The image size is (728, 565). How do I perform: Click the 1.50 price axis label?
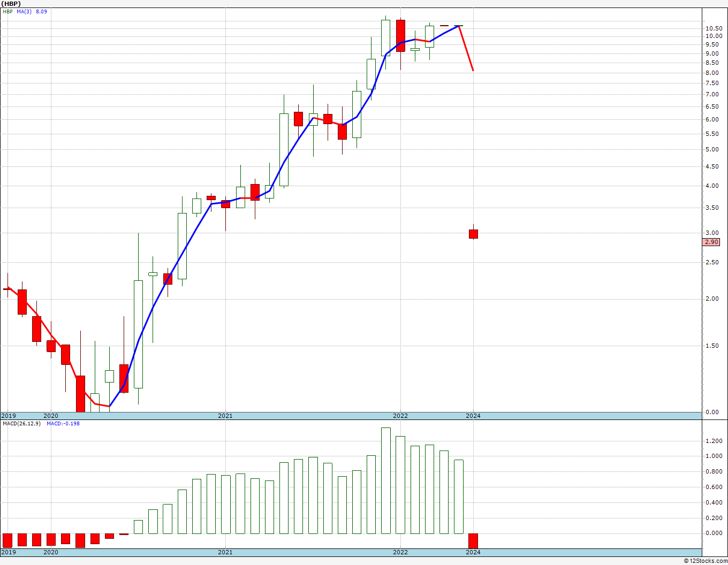pos(712,346)
